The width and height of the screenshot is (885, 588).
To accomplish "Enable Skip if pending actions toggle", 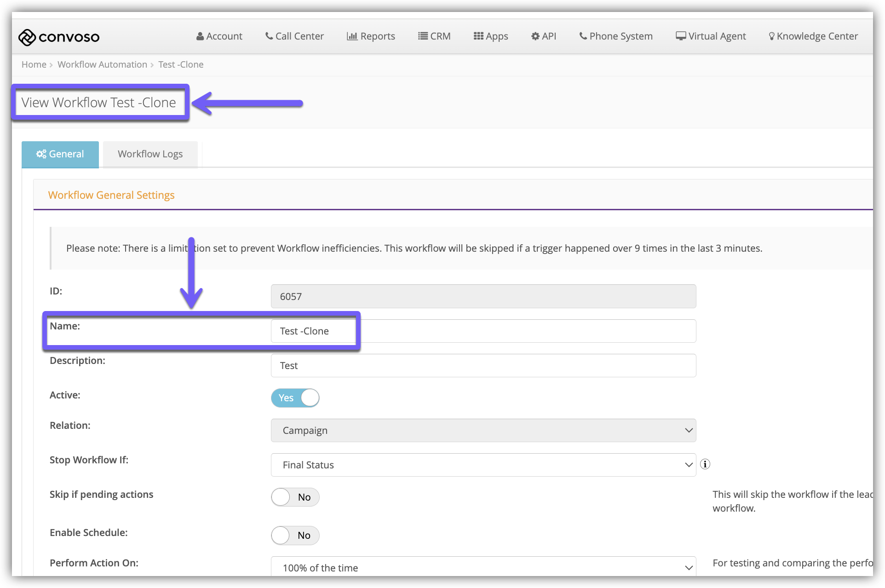I will point(295,497).
